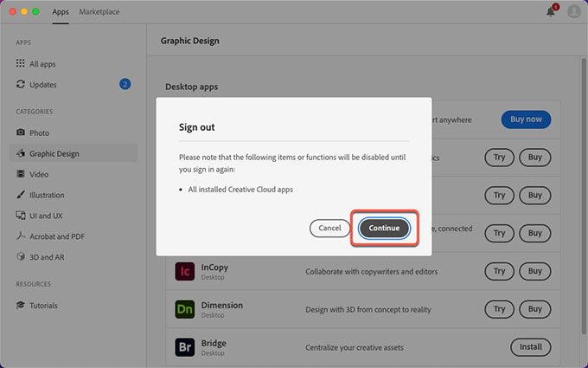Image resolution: width=588 pixels, height=368 pixels.
Task: Cancel the Sign out dialog
Action: tap(329, 228)
